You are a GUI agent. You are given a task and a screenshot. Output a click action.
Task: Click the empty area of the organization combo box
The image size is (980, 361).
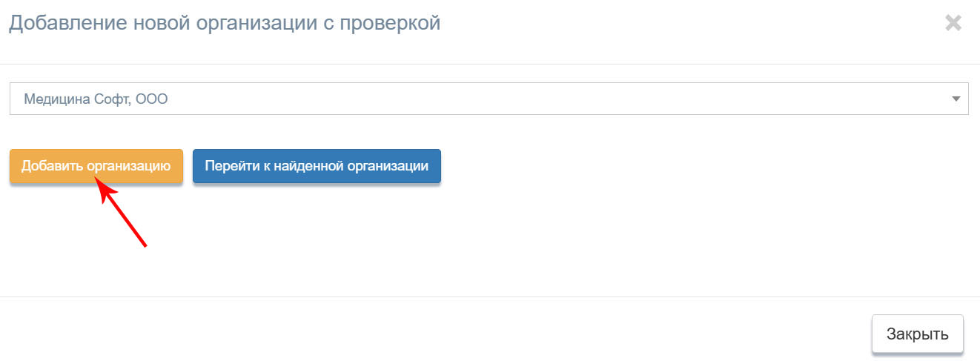(556, 99)
